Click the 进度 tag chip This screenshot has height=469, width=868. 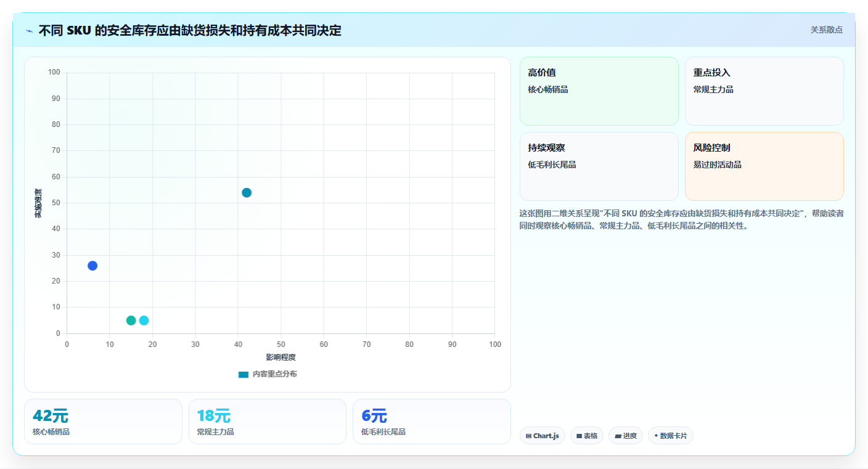[626, 436]
